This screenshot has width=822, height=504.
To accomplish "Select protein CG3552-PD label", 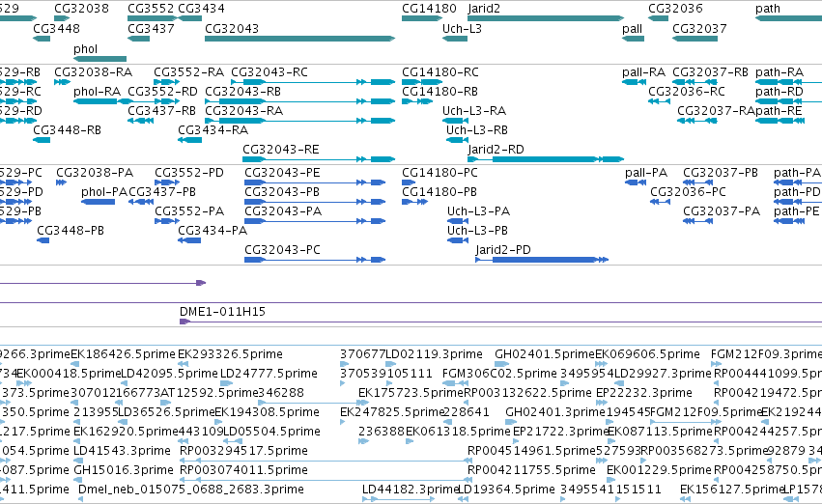I will point(189,173).
